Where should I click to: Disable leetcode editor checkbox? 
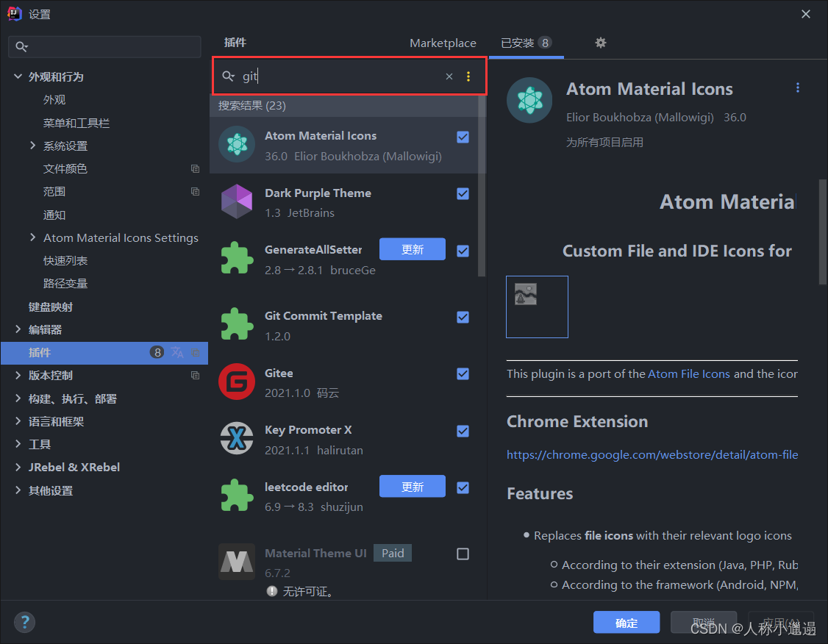[x=463, y=487]
